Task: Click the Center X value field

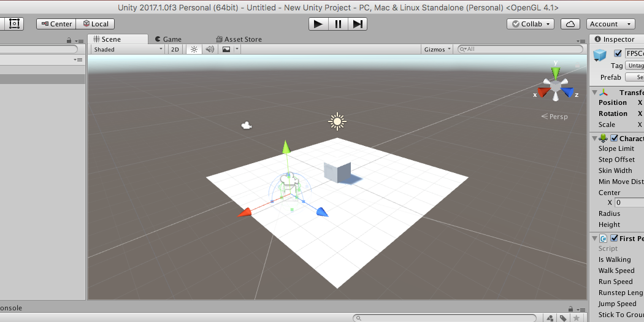Action: point(629,202)
